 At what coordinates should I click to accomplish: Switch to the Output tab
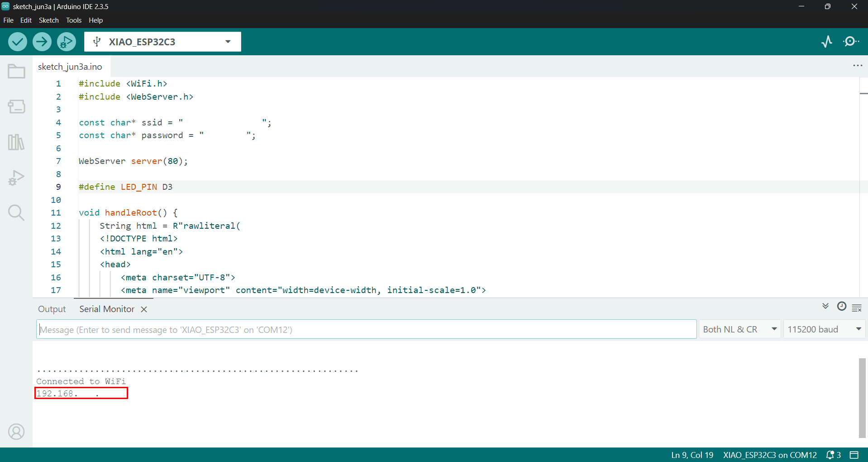pos(52,309)
